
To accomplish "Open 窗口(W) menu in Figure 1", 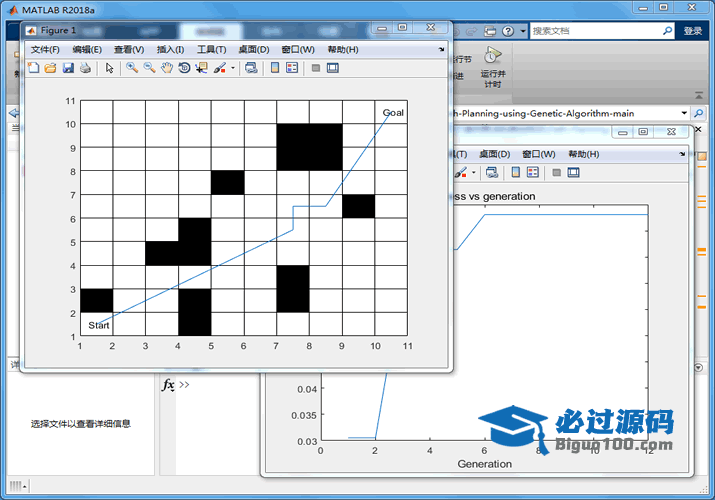I will (298, 49).
